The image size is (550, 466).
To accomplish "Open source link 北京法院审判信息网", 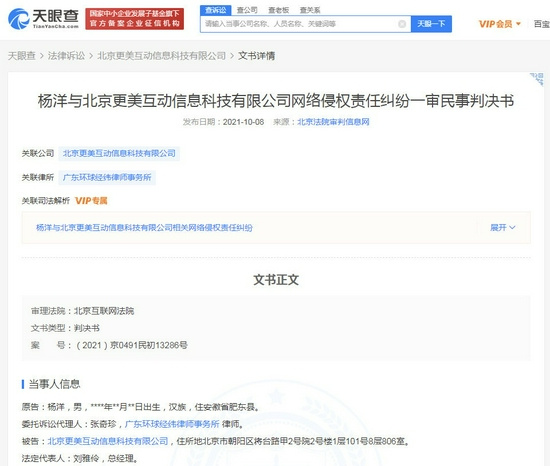I will [333, 122].
